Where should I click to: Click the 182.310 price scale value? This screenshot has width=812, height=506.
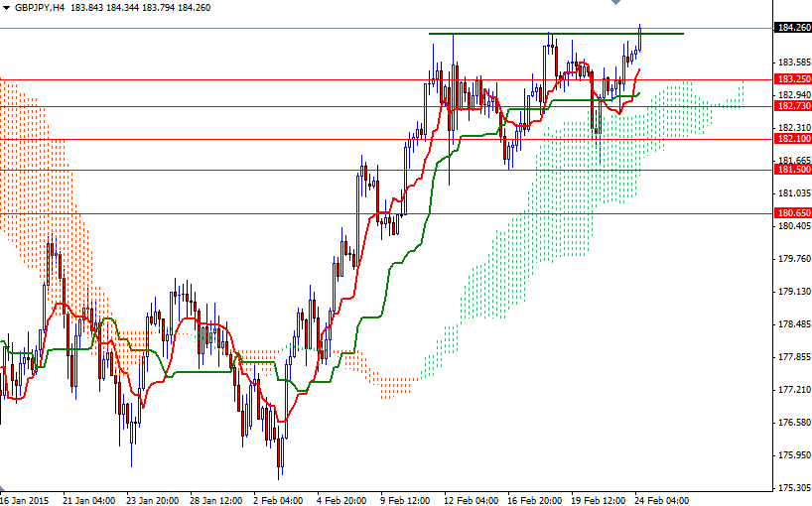click(794, 128)
